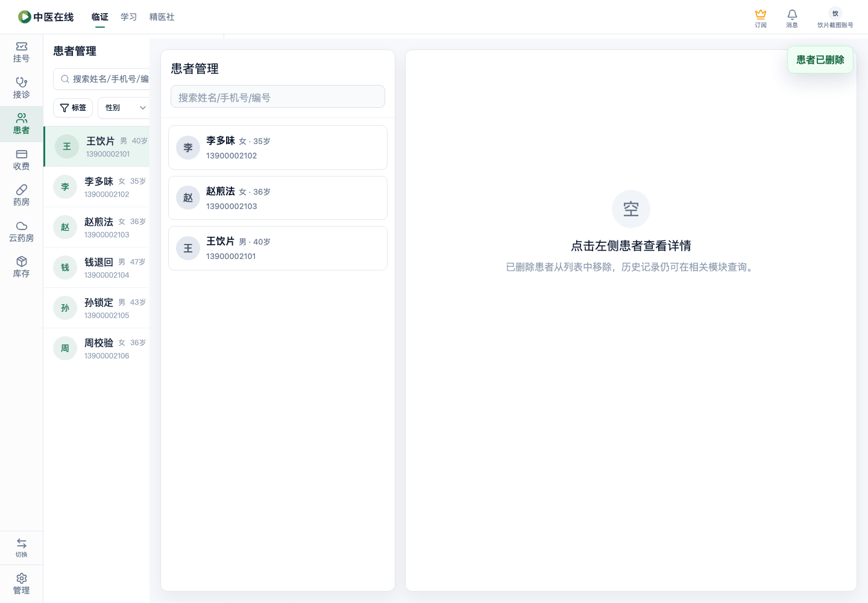The height and width of the screenshot is (603, 868).
Task: Click the 王 avatar in left list
Action: [x=67, y=146]
